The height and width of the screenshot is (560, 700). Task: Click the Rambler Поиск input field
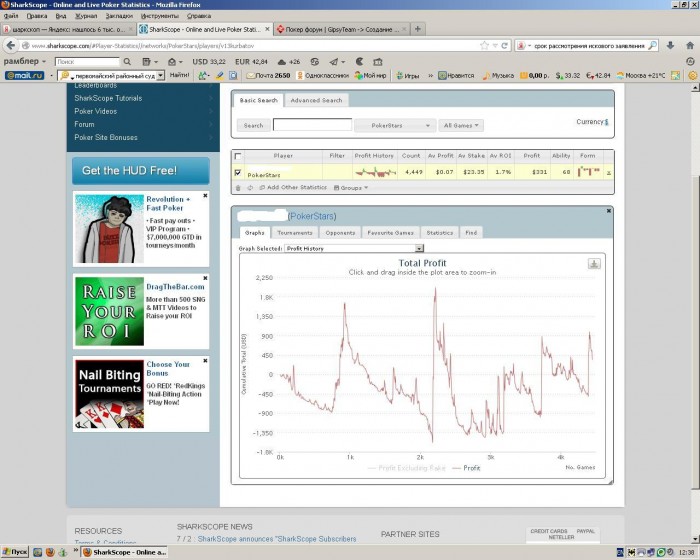pos(88,62)
